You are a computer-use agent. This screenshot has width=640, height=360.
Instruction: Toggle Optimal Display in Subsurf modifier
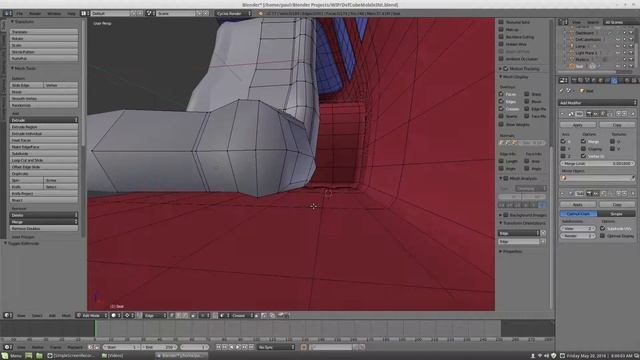(x=603, y=236)
